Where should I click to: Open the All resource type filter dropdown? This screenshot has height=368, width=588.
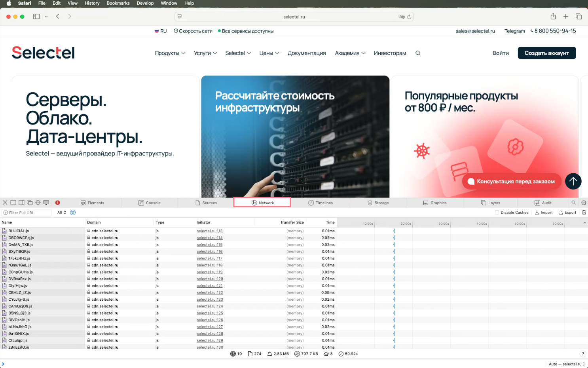click(x=61, y=212)
